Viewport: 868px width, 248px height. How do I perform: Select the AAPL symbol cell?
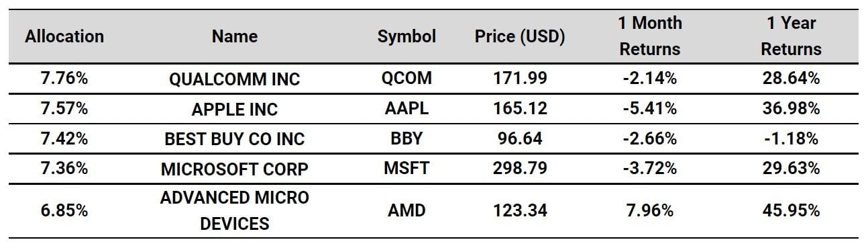tap(406, 109)
